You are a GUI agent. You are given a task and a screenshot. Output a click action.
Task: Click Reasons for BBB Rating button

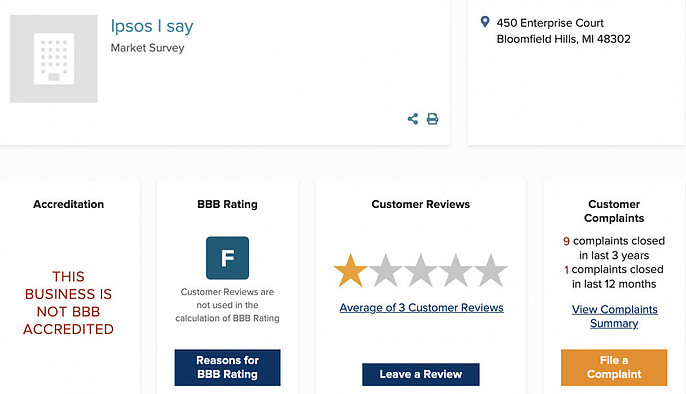coord(228,367)
